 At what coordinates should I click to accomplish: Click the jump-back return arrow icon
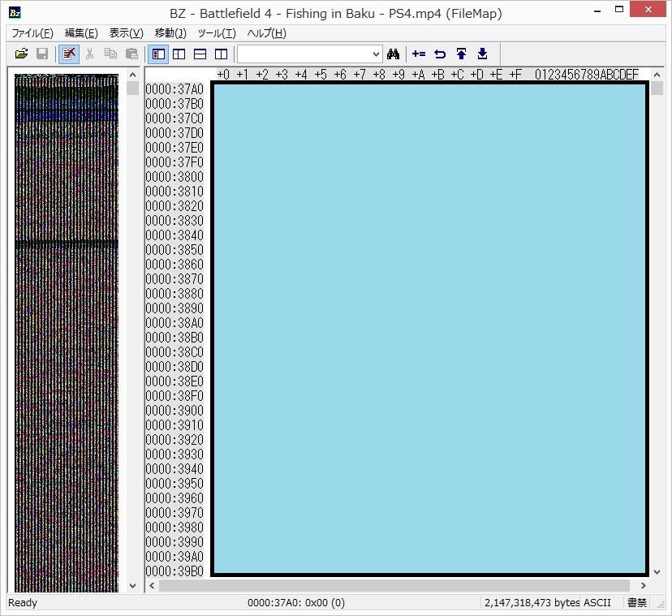[440, 54]
